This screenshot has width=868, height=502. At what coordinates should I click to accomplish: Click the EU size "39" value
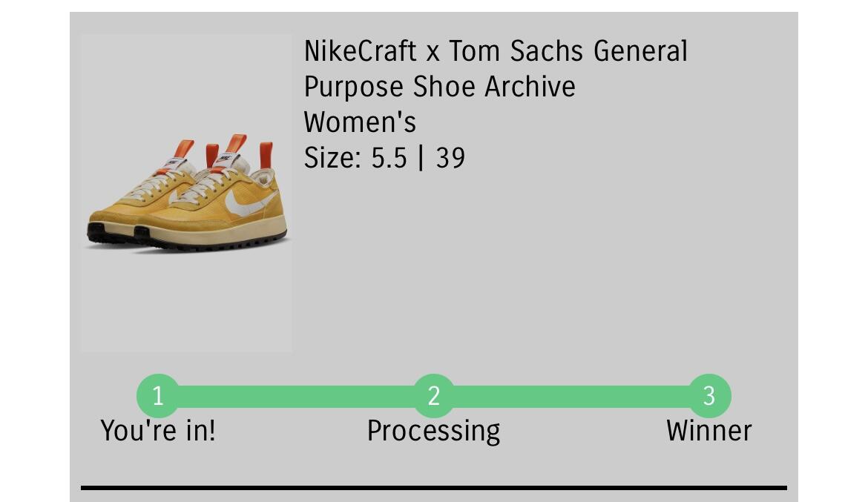pos(450,158)
